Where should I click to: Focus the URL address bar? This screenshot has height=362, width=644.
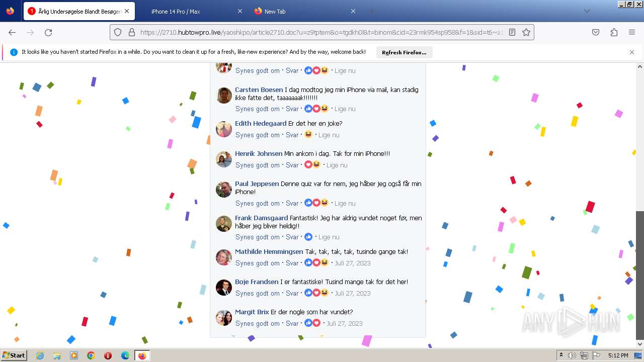(322, 32)
